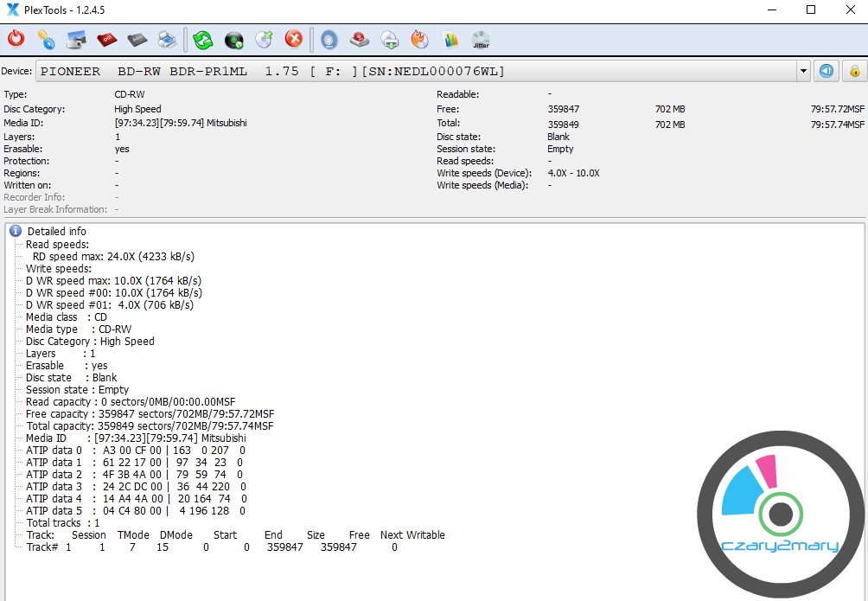Click the ATIP data 0 entry
The width and height of the screenshot is (868, 601).
(x=54, y=451)
